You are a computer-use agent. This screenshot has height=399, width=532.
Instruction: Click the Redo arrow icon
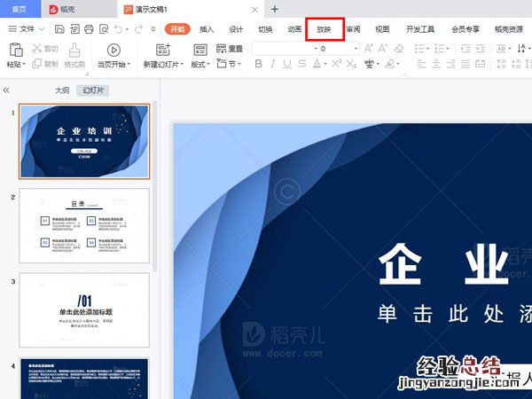[x=138, y=29]
